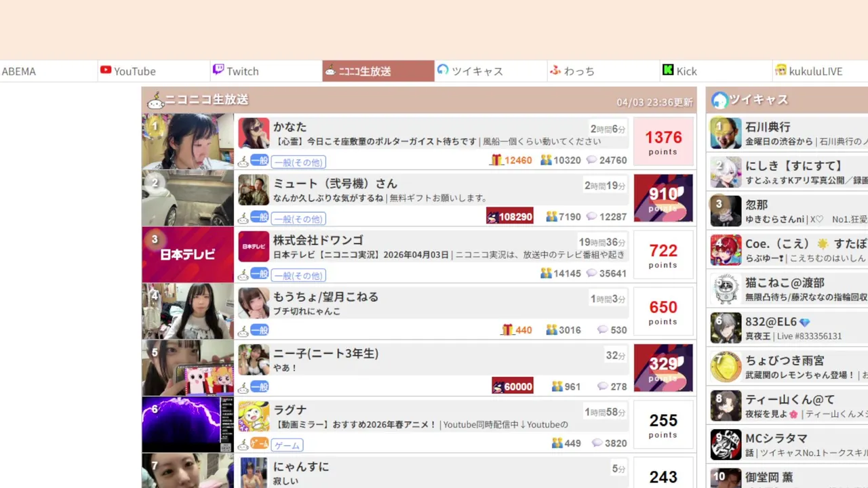Click comment bubble icon beside 3820
This screenshot has height=488, width=868.
(x=597, y=443)
